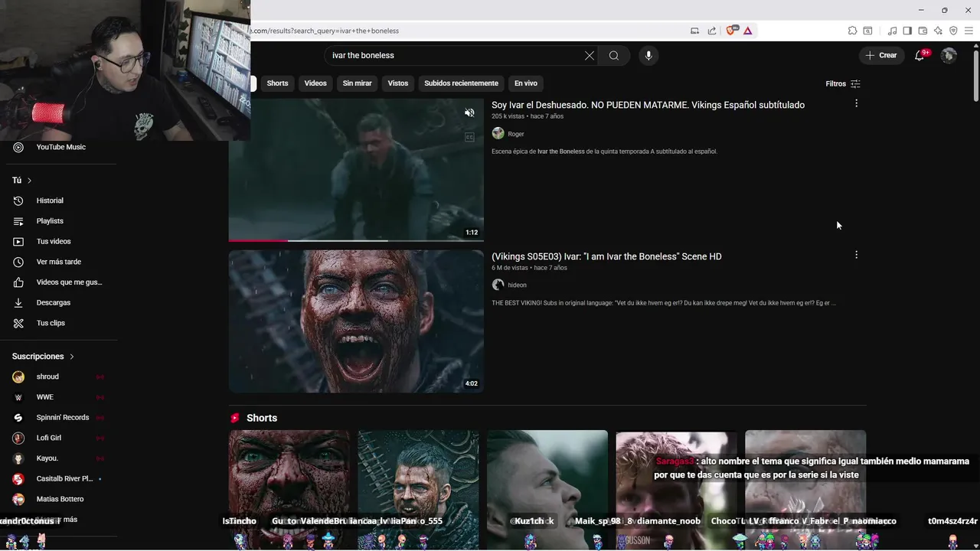Open the Historial sidebar icon

tap(18, 201)
